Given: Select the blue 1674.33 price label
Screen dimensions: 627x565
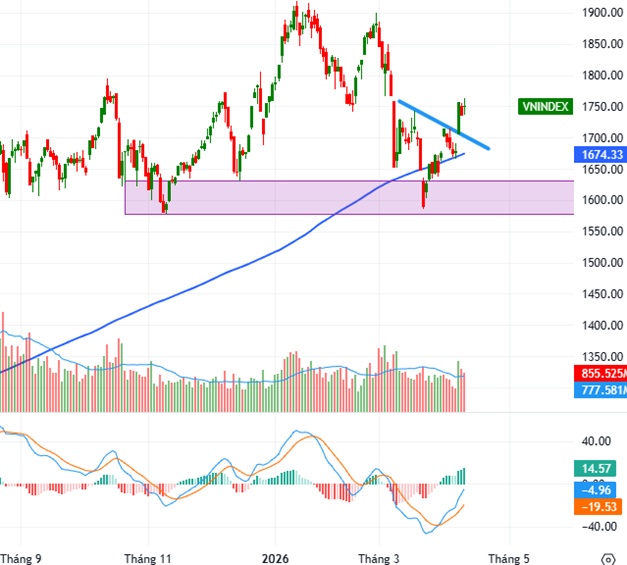Looking at the screenshot, I should pos(601,154).
